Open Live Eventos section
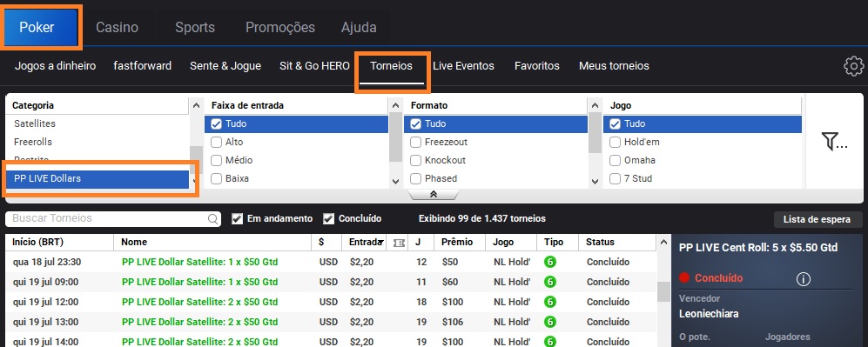 [x=463, y=66]
